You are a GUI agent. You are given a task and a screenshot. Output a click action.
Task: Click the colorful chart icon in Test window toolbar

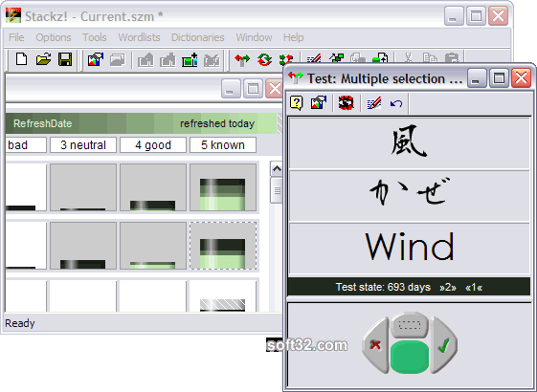coord(319,102)
